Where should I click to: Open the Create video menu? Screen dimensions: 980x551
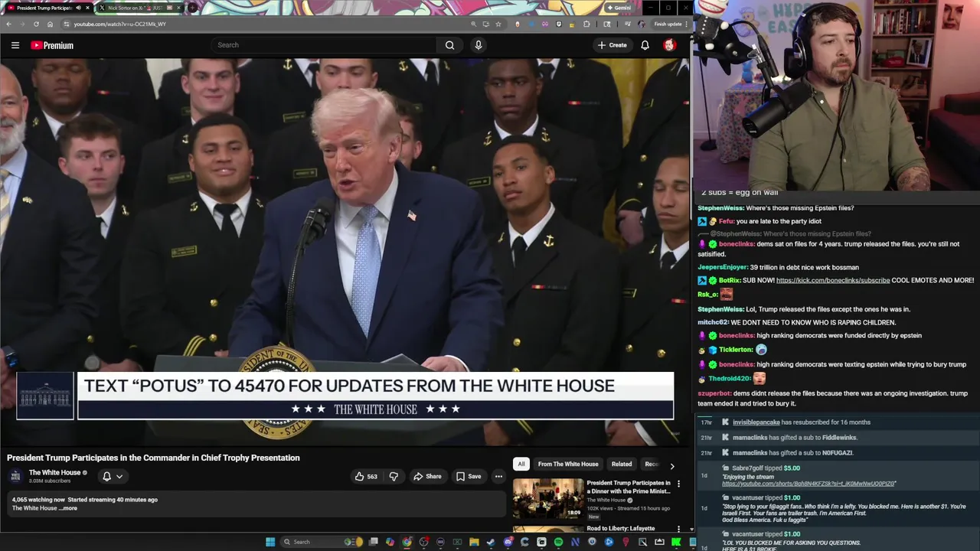(612, 45)
